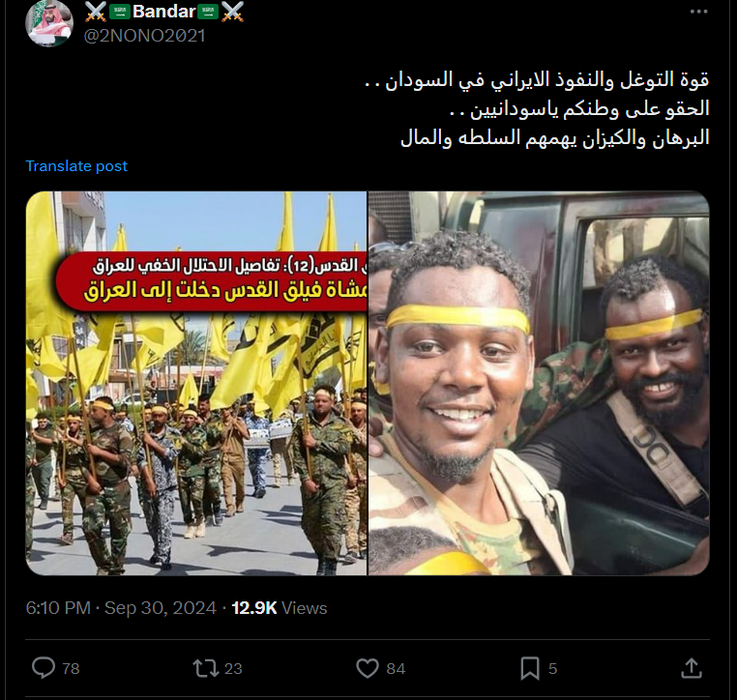
Task: Bookmark this post
Action: [530, 668]
